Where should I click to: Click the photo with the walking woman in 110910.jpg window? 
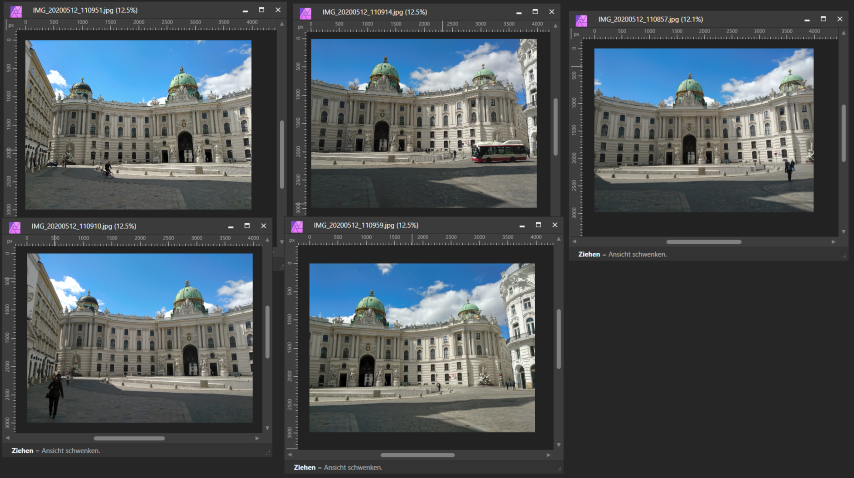click(140, 338)
